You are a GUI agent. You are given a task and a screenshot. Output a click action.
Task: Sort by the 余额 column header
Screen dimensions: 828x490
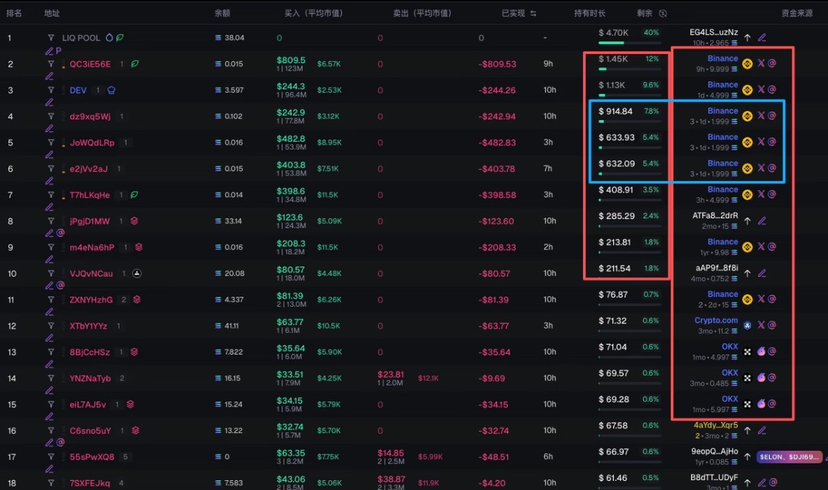(222, 13)
